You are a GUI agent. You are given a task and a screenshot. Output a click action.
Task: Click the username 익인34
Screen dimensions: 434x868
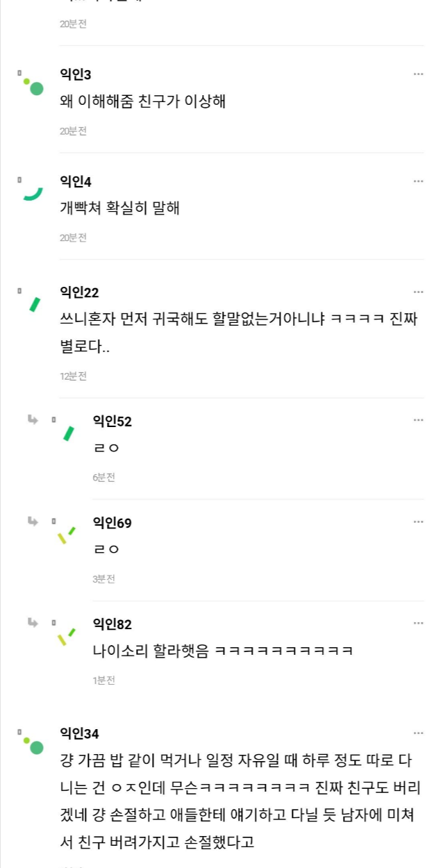pyautogui.click(x=79, y=733)
